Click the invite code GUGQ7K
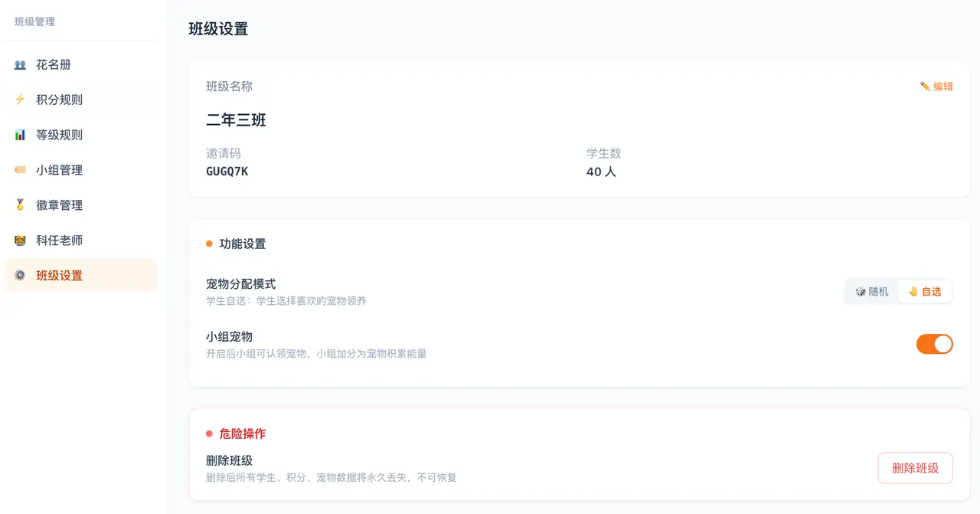Viewport: 980px width, 514px height. point(227,172)
